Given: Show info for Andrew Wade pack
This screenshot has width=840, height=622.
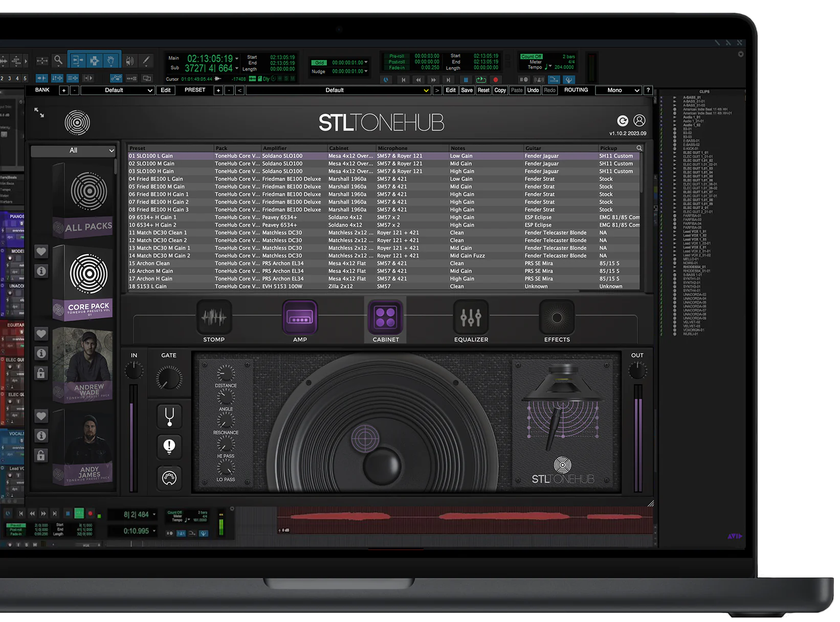Looking at the screenshot, I should 41,353.
